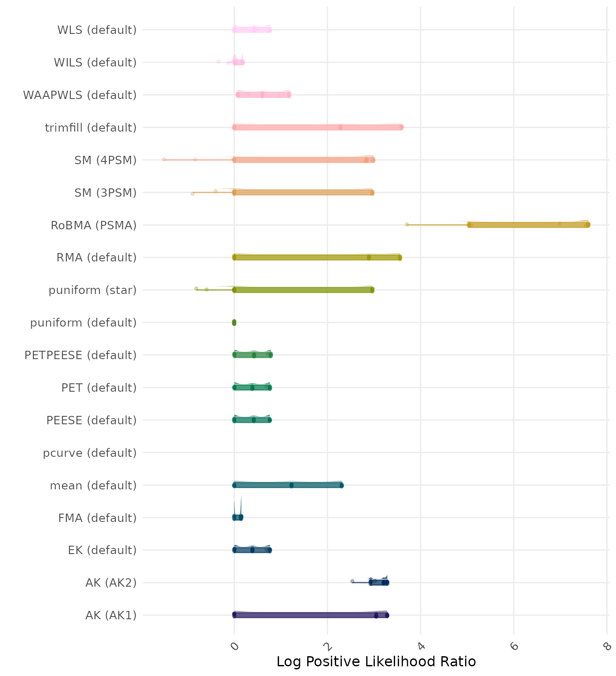The image size is (616, 676).
Task: Click the FMA (default) label
Action: (97, 518)
